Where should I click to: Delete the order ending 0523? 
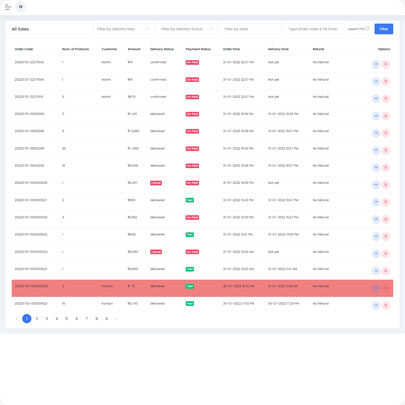[x=386, y=271]
